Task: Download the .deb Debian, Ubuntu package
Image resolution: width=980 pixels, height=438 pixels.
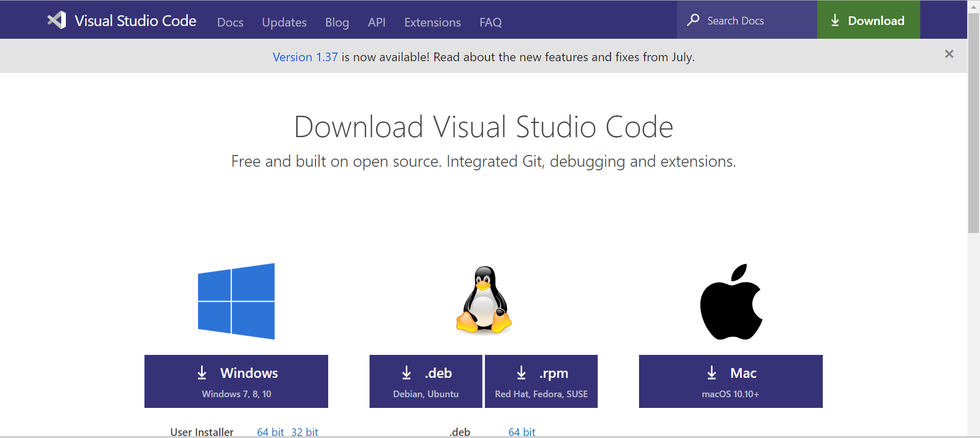Action: 426,381
